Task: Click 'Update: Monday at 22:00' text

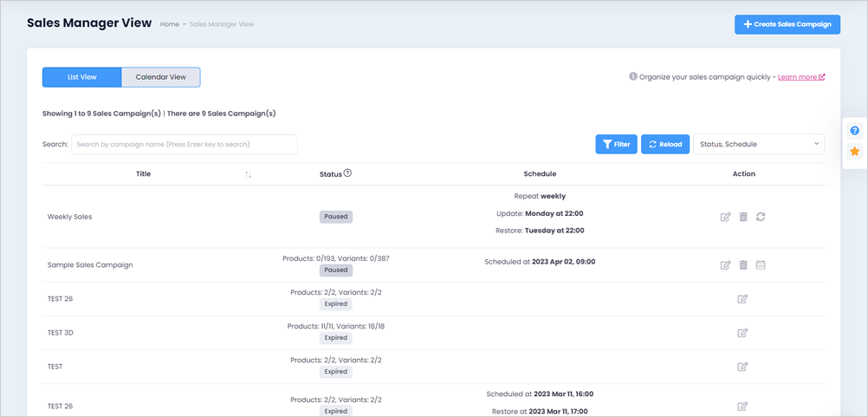Action: [540, 213]
